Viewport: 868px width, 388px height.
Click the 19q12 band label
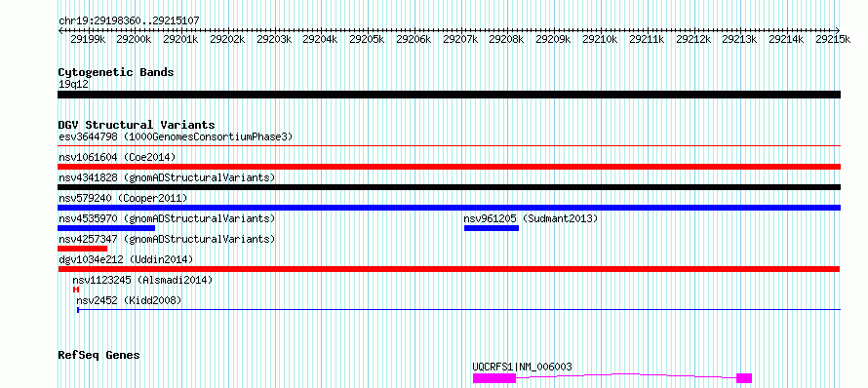click(73, 84)
